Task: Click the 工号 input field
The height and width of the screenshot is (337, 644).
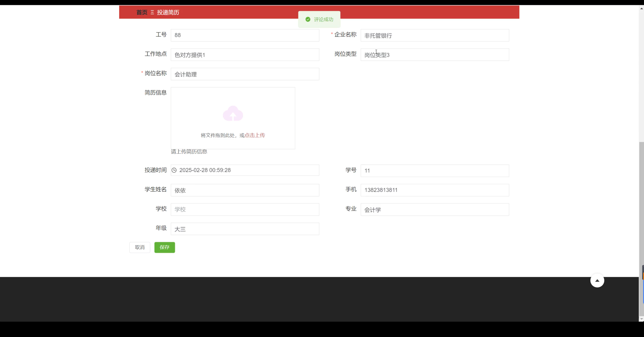Action: [245, 35]
